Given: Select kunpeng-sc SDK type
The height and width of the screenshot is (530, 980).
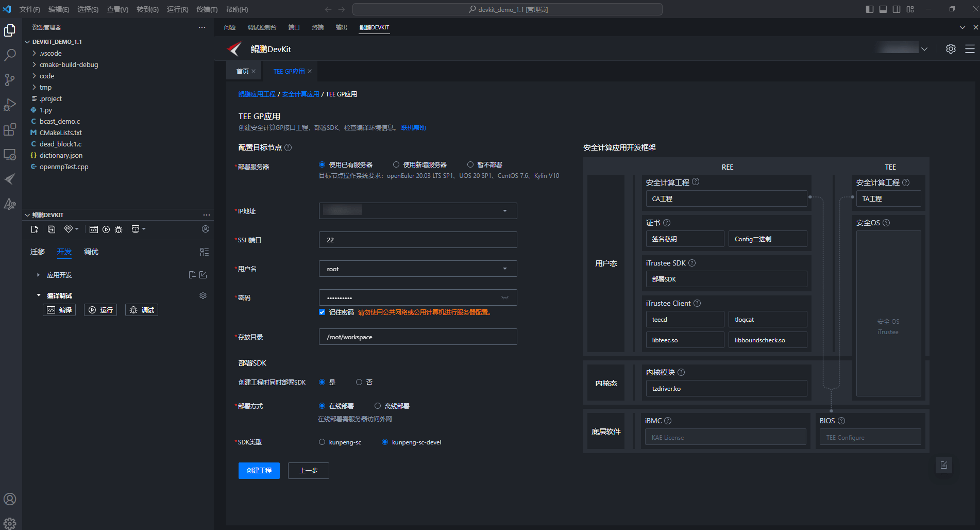Looking at the screenshot, I should [322, 442].
